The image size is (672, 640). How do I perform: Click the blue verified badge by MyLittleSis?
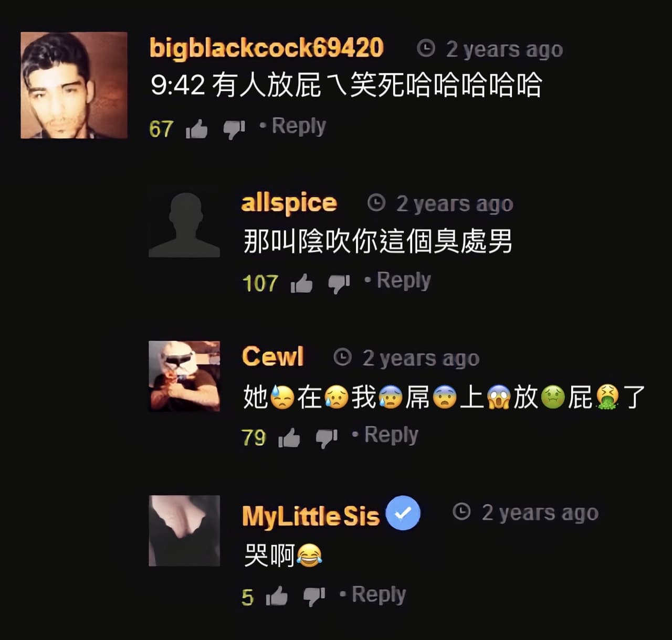click(x=403, y=513)
